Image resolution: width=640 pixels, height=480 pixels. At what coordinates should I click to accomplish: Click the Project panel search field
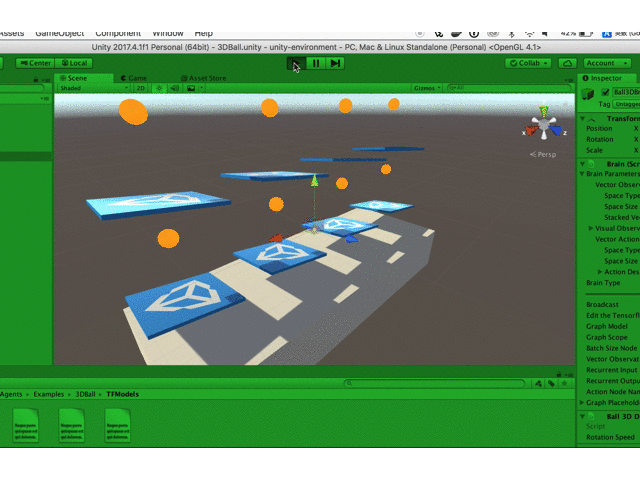pos(434,383)
